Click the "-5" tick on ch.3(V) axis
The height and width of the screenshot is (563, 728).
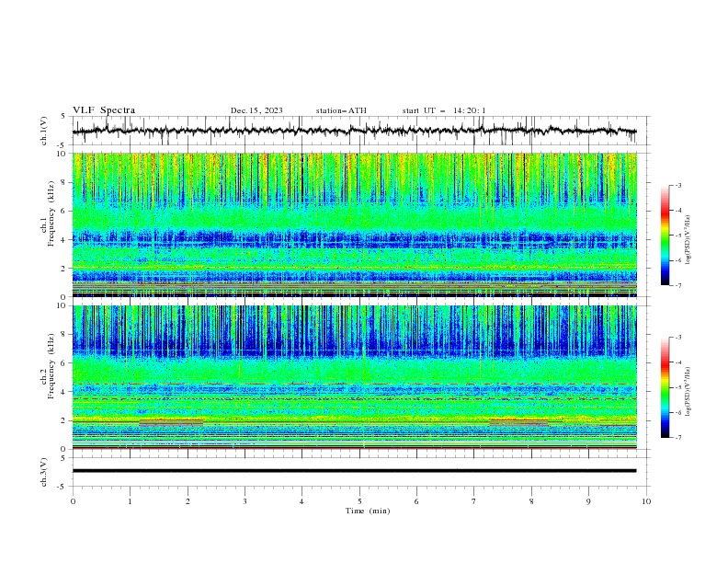63,487
